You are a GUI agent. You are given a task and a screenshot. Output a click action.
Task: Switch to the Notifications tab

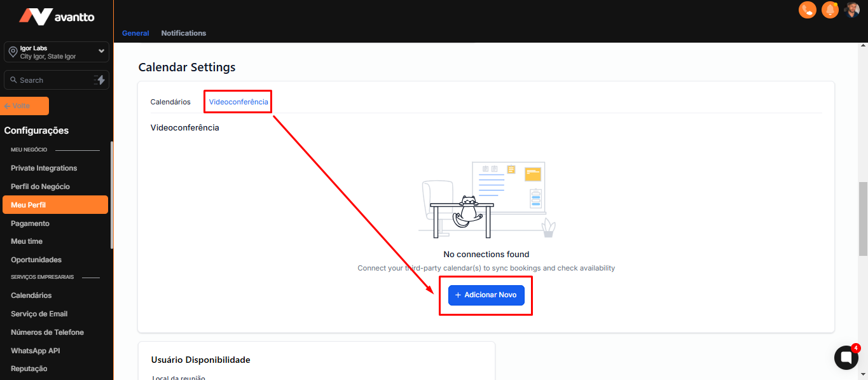183,33
